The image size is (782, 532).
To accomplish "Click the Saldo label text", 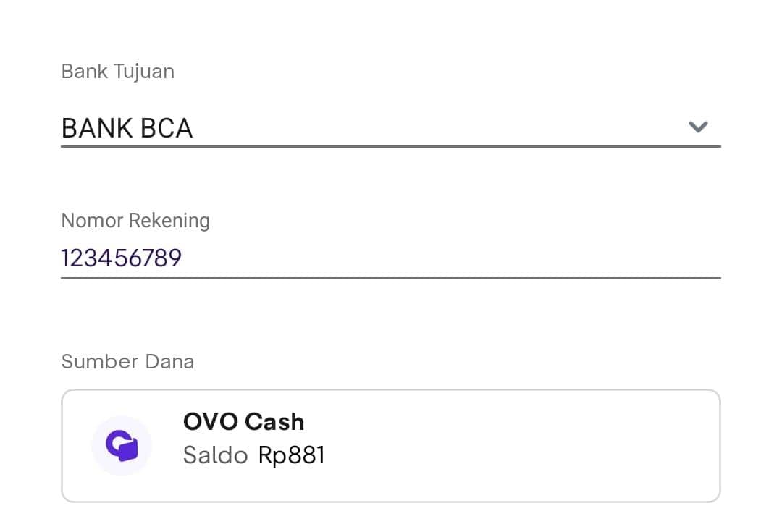I will click(x=215, y=455).
